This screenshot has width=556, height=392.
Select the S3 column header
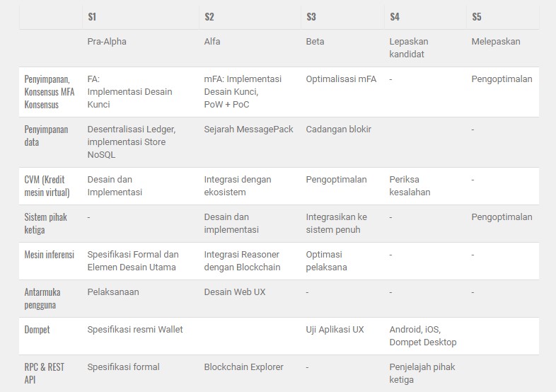click(x=311, y=16)
